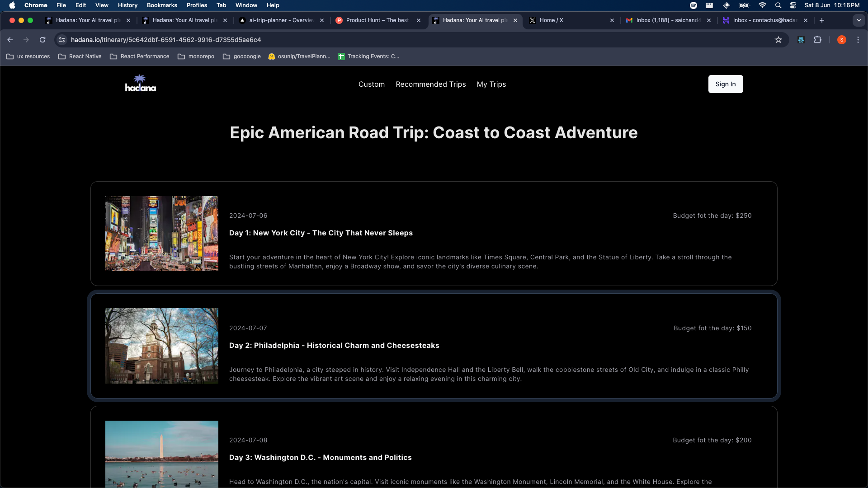Open the Extensions puzzle icon

pyautogui.click(x=817, y=40)
